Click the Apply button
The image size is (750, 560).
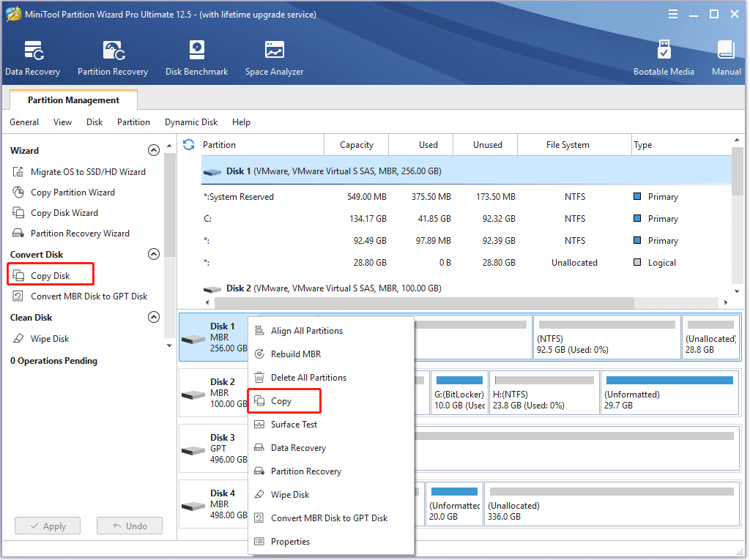click(48, 526)
